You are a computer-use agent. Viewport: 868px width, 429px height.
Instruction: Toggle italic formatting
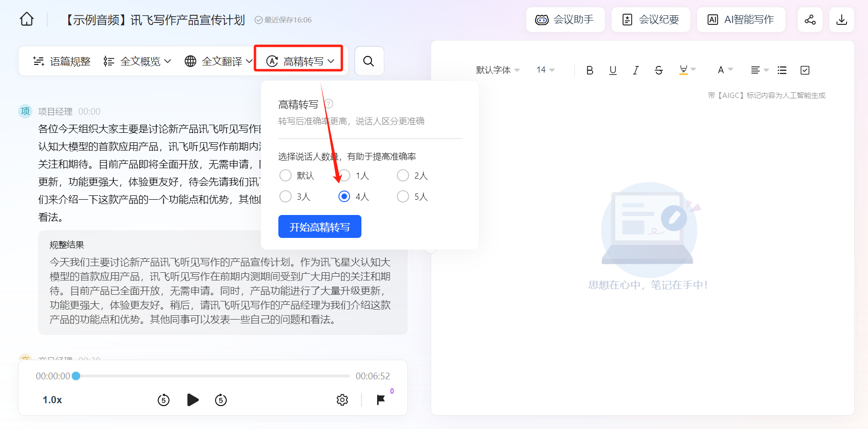tap(636, 70)
